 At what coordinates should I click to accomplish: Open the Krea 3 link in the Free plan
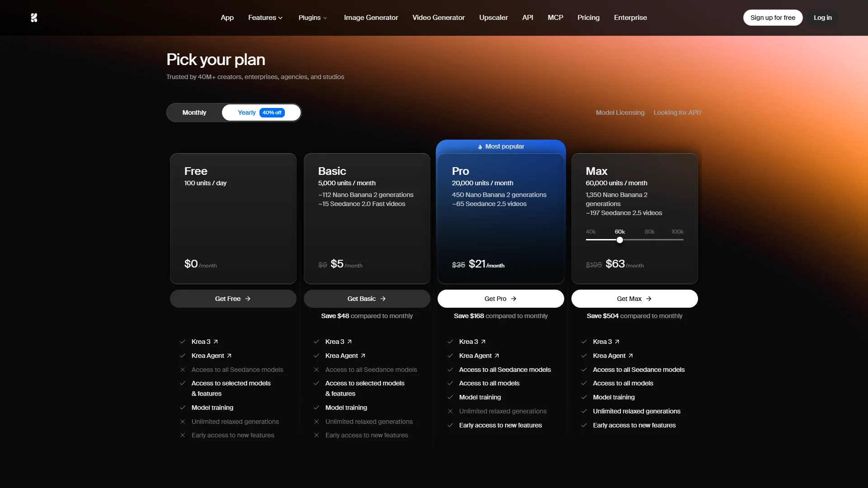click(x=205, y=342)
